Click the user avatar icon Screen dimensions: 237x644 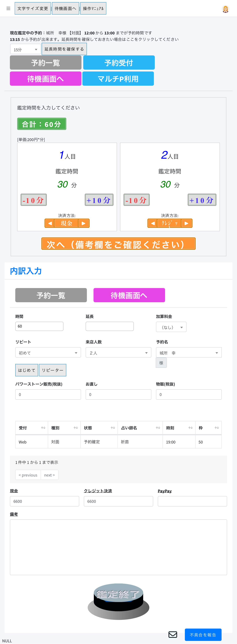pos(225,9)
